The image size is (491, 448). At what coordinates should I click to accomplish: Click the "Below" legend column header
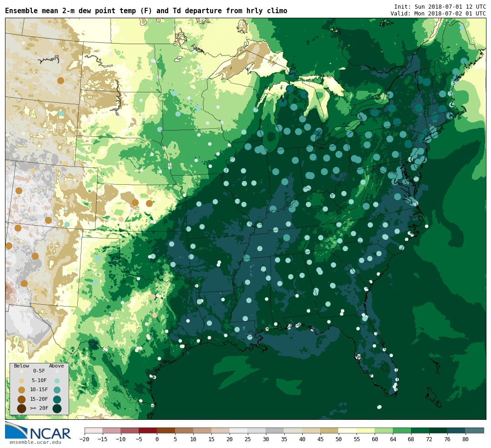click(21, 366)
